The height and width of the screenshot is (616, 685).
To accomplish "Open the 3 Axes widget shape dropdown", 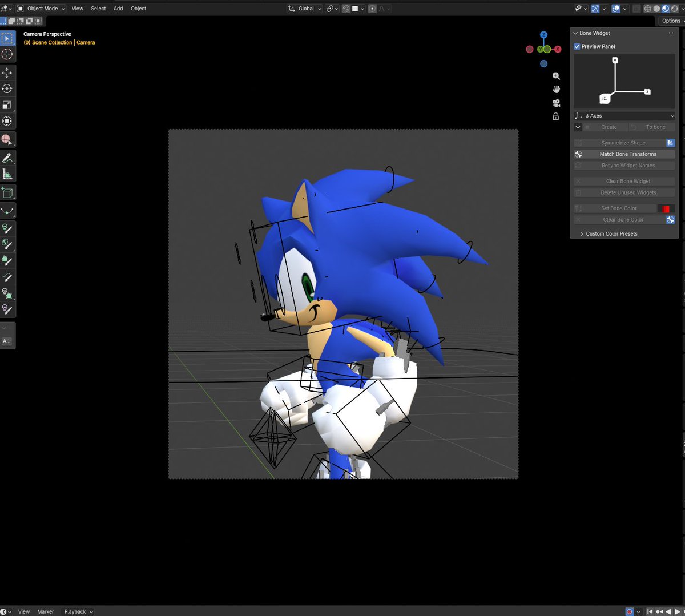I will pos(624,116).
